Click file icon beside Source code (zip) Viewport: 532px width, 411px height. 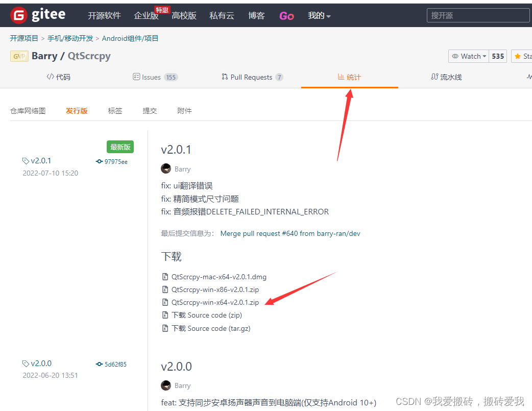tap(165, 316)
